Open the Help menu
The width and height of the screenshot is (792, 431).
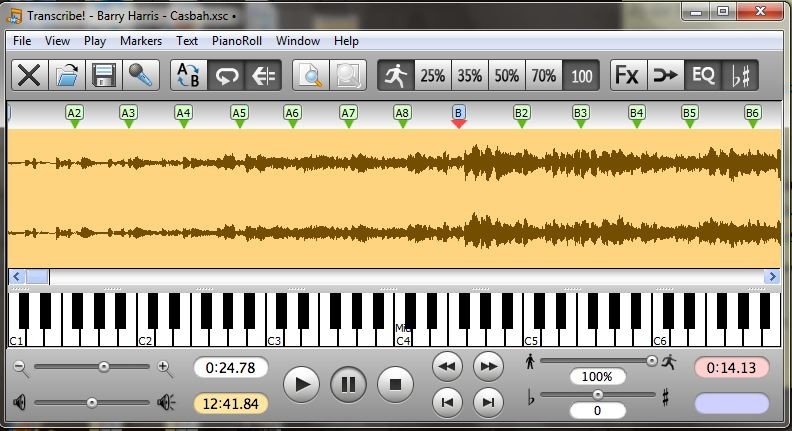(346, 41)
